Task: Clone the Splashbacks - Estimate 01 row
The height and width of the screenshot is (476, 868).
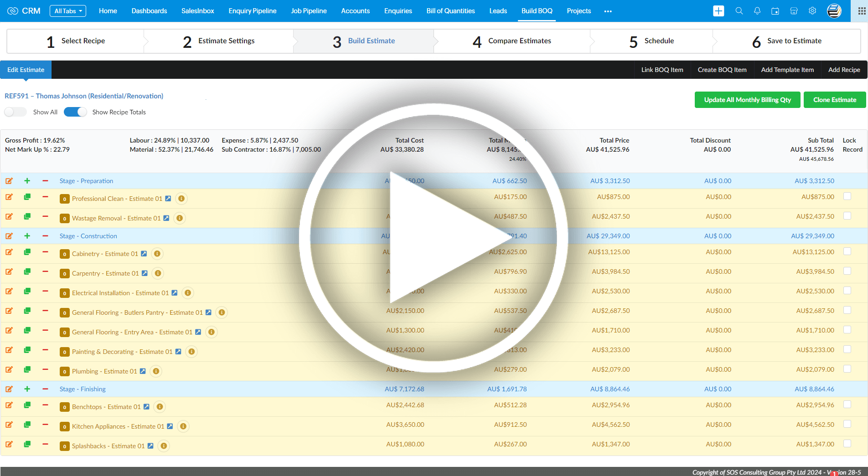Action: click(x=27, y=444)
